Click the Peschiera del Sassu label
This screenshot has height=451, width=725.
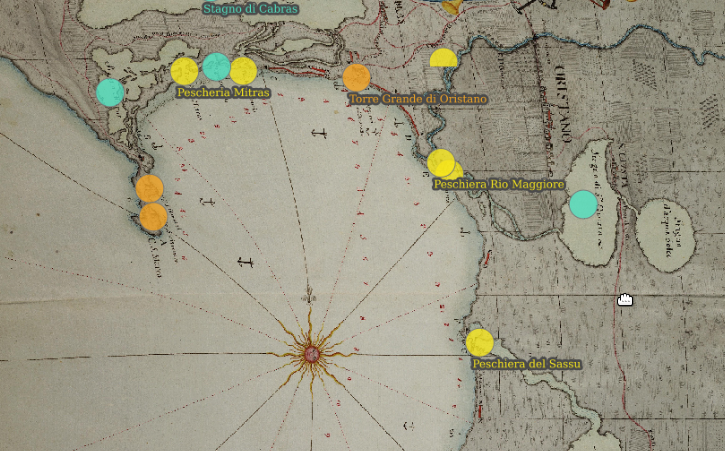pos(526,364)
